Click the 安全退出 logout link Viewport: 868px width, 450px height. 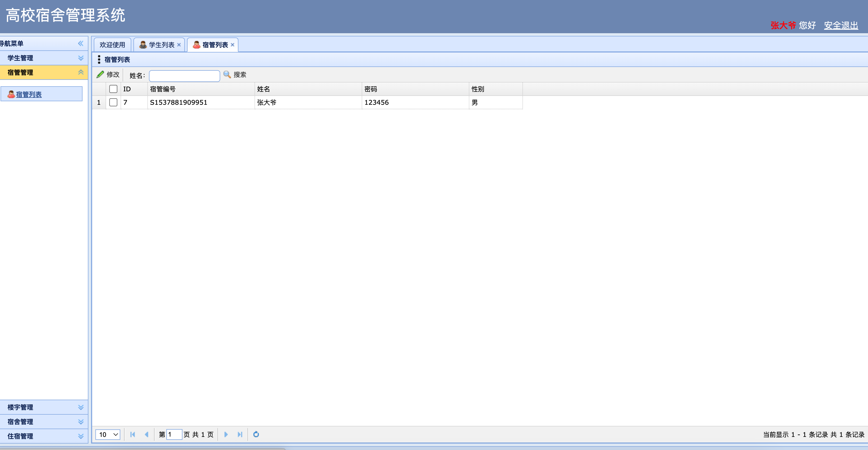tap(841, 25)
